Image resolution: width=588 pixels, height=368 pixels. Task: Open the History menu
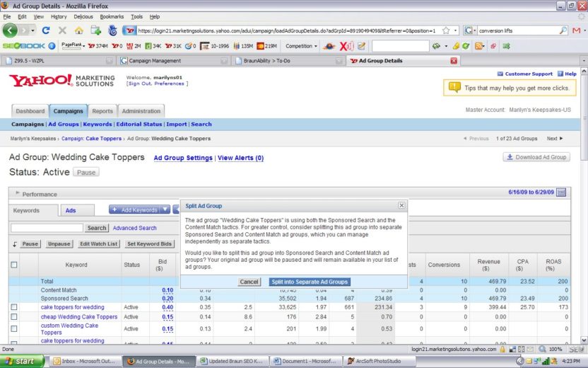[59, 16]
